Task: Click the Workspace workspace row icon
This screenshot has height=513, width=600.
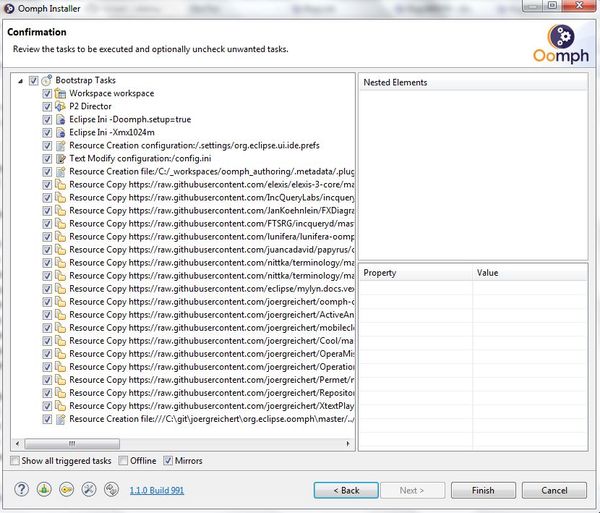Action: click(60, 93)
